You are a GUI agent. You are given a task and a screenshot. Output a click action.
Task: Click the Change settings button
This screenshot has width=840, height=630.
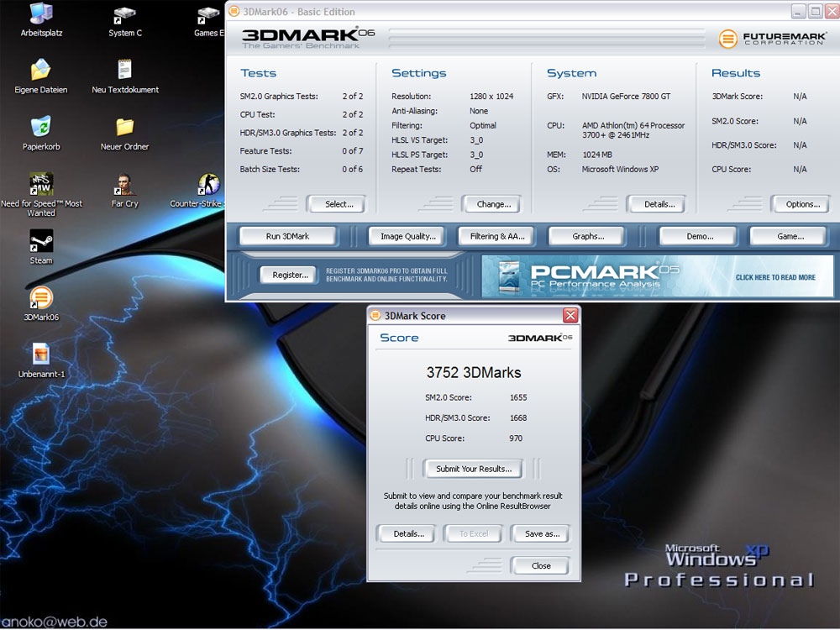tap(493, 204)
